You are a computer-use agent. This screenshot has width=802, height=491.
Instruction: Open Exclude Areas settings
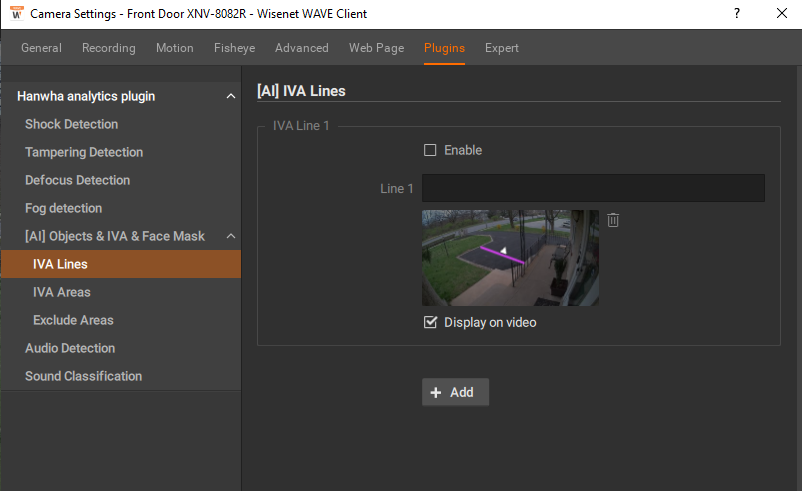(x=73, y=320)
